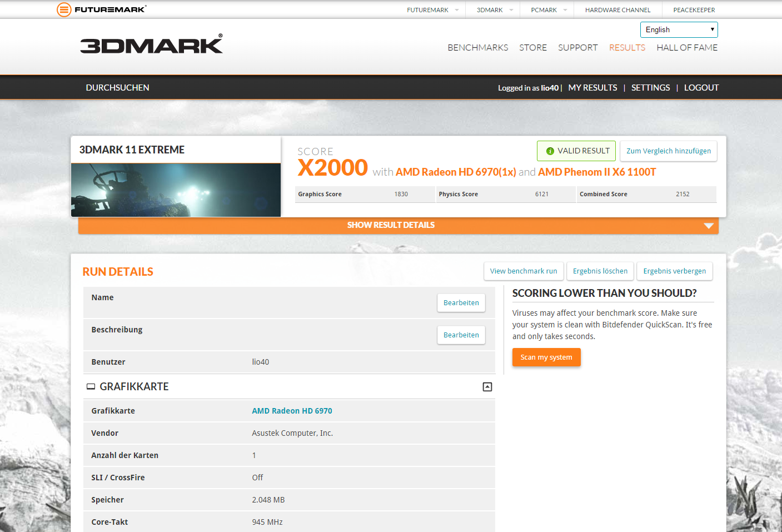Viewport: 782px width, 532px height.
Task: Open the PCMARK dropdown arrow
Action: click(x=565, y=10)
